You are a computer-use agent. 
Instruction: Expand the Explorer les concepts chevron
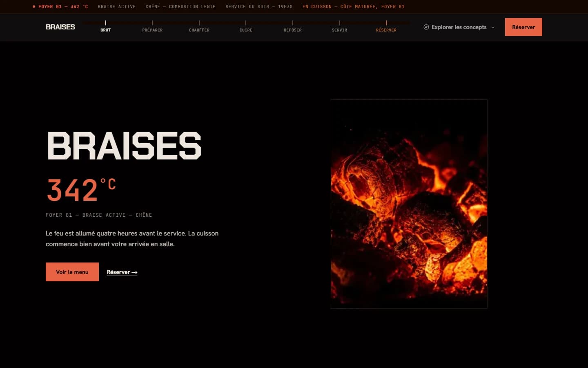coord(493,27)
